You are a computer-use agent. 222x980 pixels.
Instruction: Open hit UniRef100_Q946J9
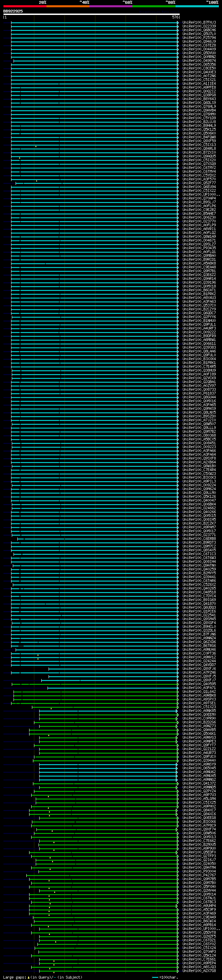(x=199, y=41)
